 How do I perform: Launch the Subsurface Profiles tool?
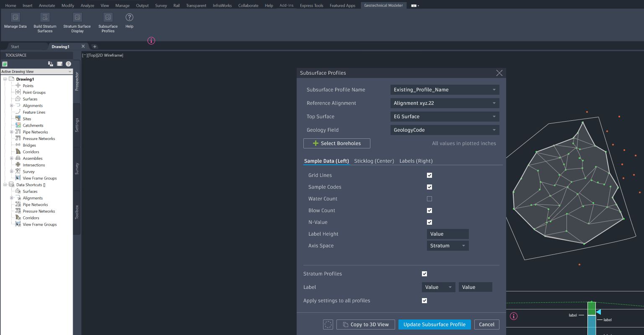coord(108,23)
